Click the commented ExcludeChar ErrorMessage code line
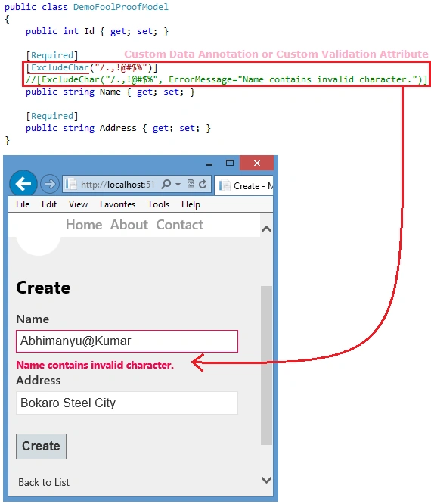Viewport: 431px width, 504px height. (x=227, y=79)
